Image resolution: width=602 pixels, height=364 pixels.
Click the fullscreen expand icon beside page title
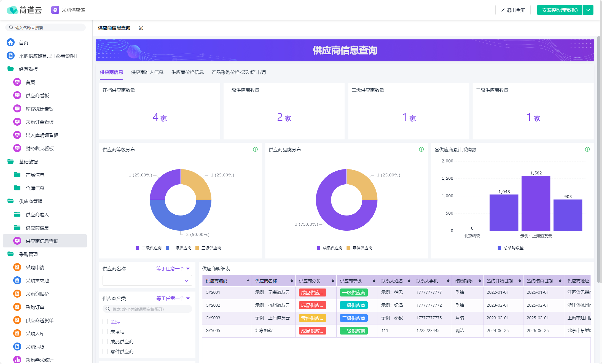(x=141, y=28)
